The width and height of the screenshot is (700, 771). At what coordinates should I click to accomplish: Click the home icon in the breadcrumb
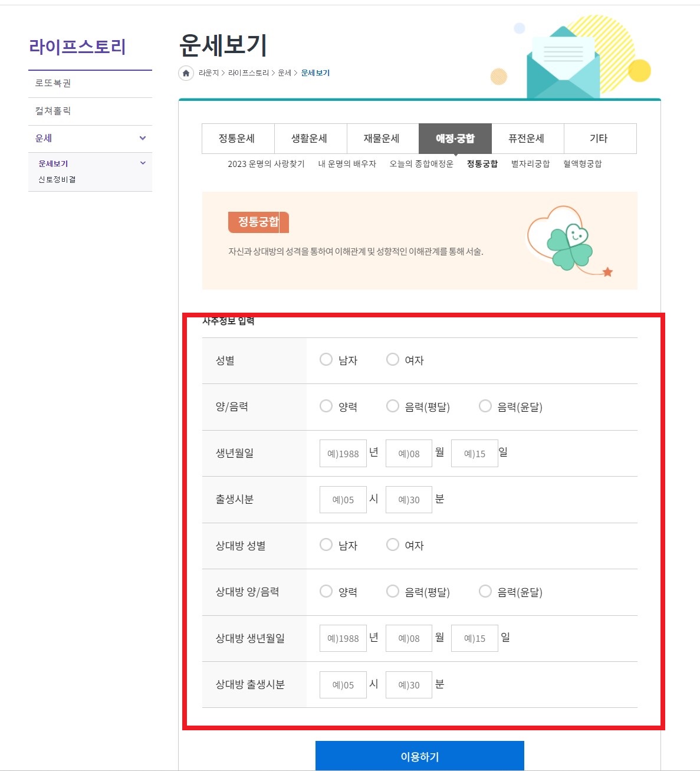pyautogui.click(x=186, y=73)
